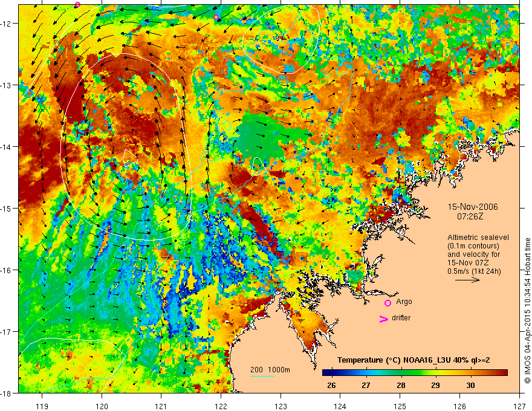The height and width of the screenshot is (411, 532).
Task: Click color bar tick label 28
Action: point(401,385)
